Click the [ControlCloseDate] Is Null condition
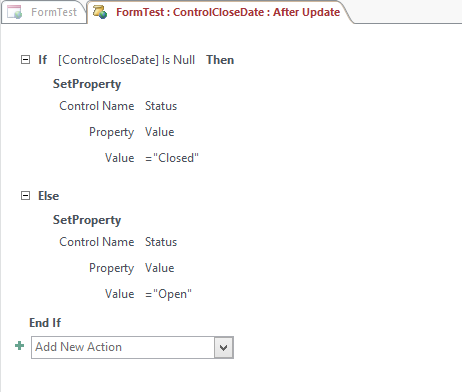Screen dimensions: 462x392 pyautogui.click(x=126, y=60)
